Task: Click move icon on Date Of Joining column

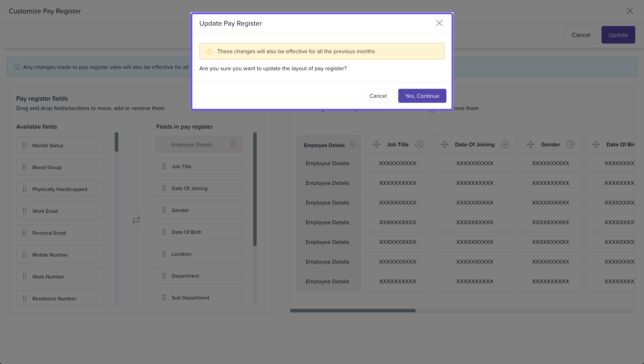Action: click(444, 144)
